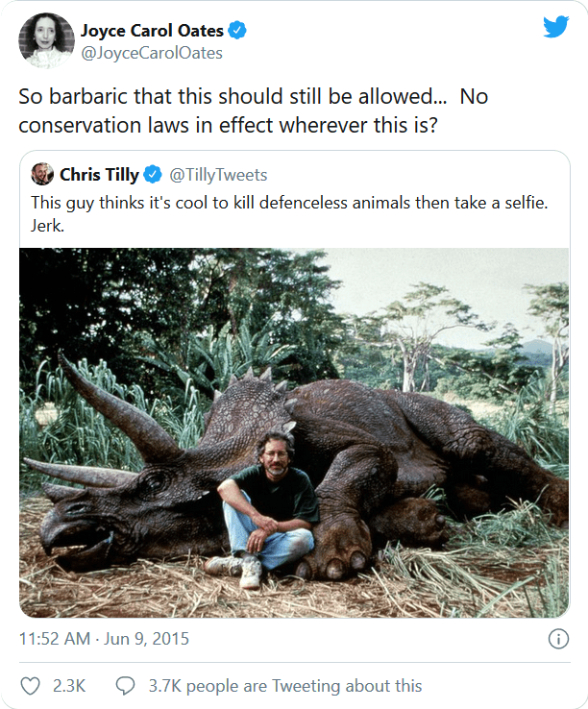
Task: Click the Twitter bird logo
Action: (555, 27)
